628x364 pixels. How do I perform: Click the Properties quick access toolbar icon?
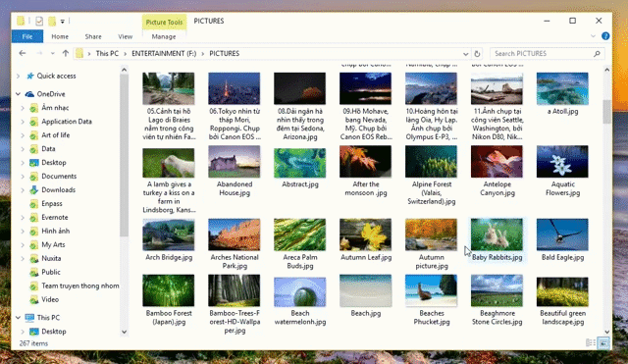(x=39, y=21)
